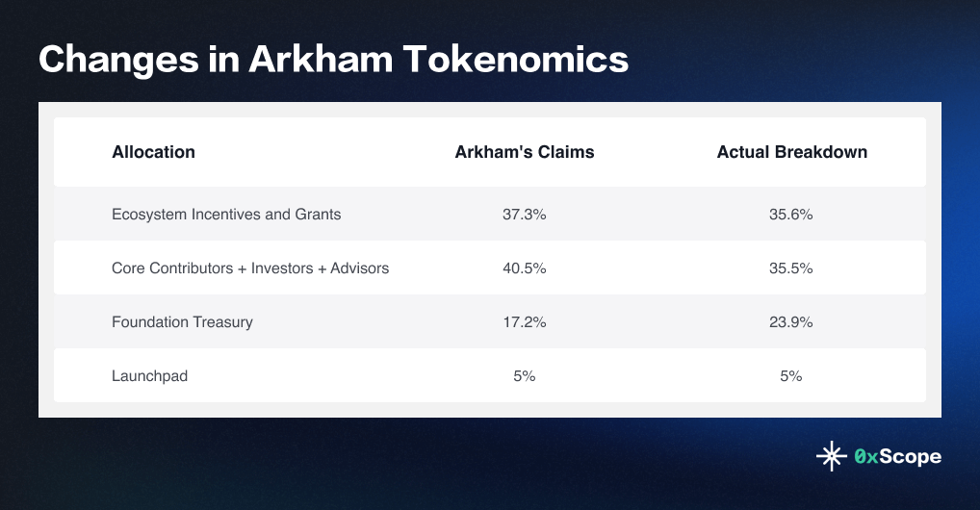980x510 pixels.
Task: Select the 17.2% claimed treasury value
Action: click(525, 321)
